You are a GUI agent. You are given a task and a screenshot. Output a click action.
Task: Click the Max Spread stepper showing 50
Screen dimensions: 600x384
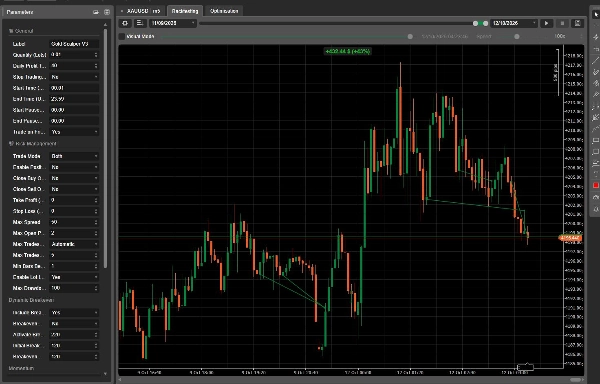(96, 222)
